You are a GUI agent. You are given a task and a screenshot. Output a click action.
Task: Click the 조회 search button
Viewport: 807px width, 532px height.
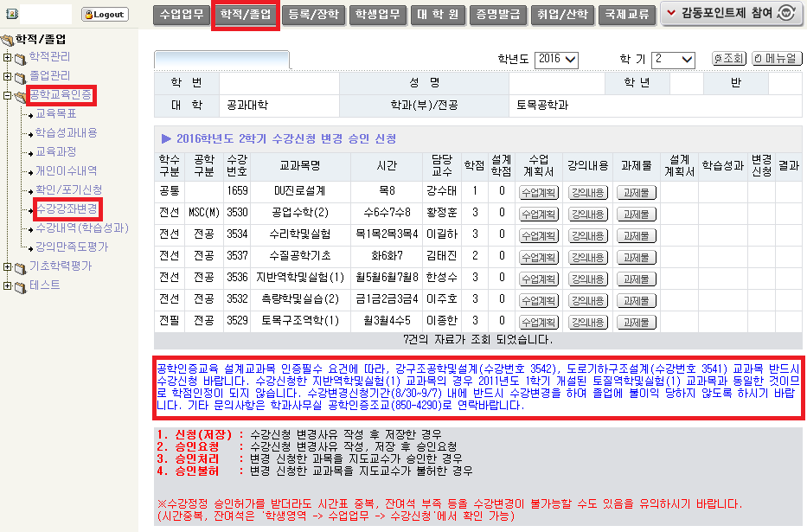pyautogui.click(x=728, y=59)
